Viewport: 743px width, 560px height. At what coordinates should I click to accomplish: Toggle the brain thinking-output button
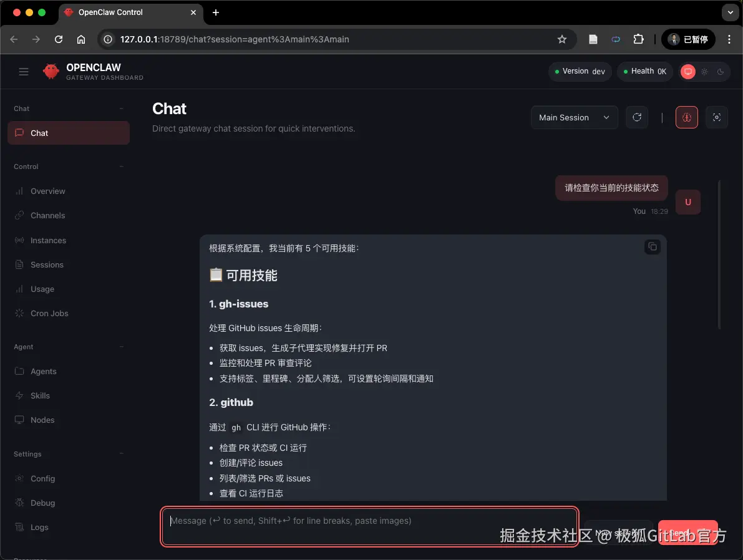687,117
